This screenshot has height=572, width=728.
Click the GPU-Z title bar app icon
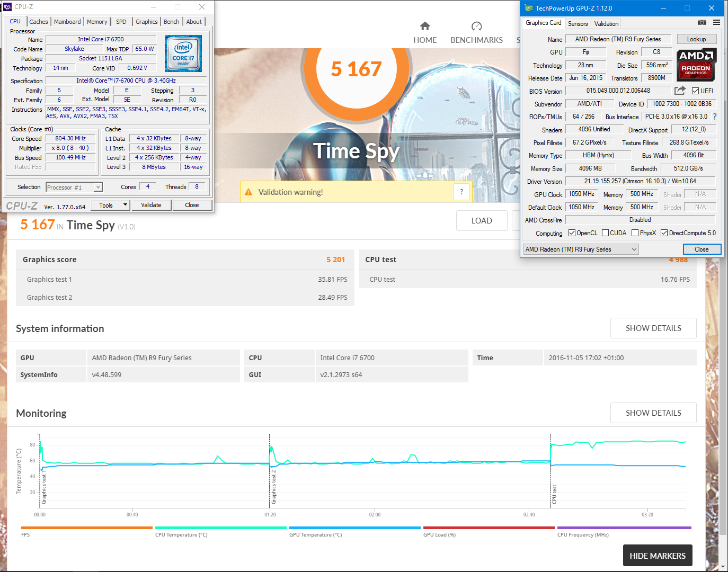529,8
